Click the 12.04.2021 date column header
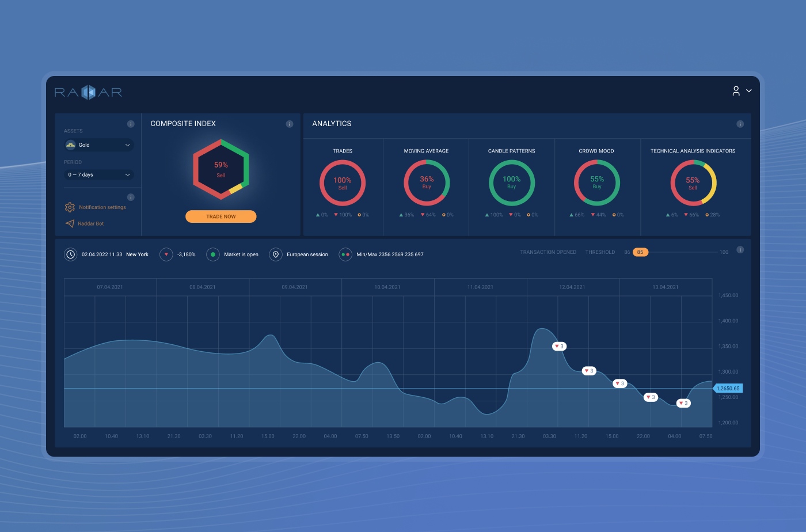 pos(572,287)
